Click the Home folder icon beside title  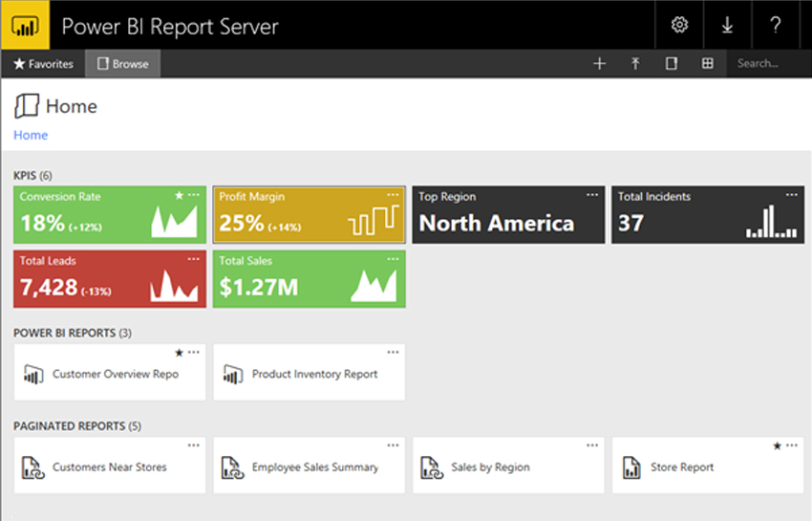(27, 106)
